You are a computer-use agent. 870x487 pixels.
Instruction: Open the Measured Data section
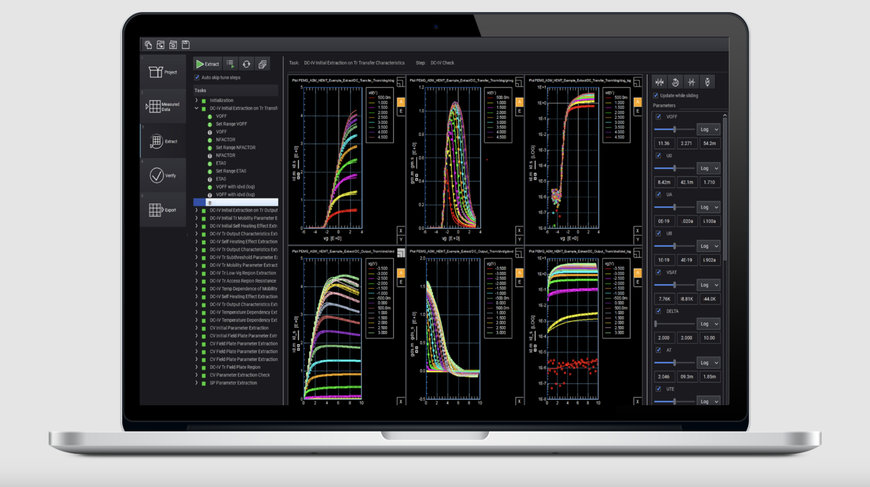(x=163, y=106)
